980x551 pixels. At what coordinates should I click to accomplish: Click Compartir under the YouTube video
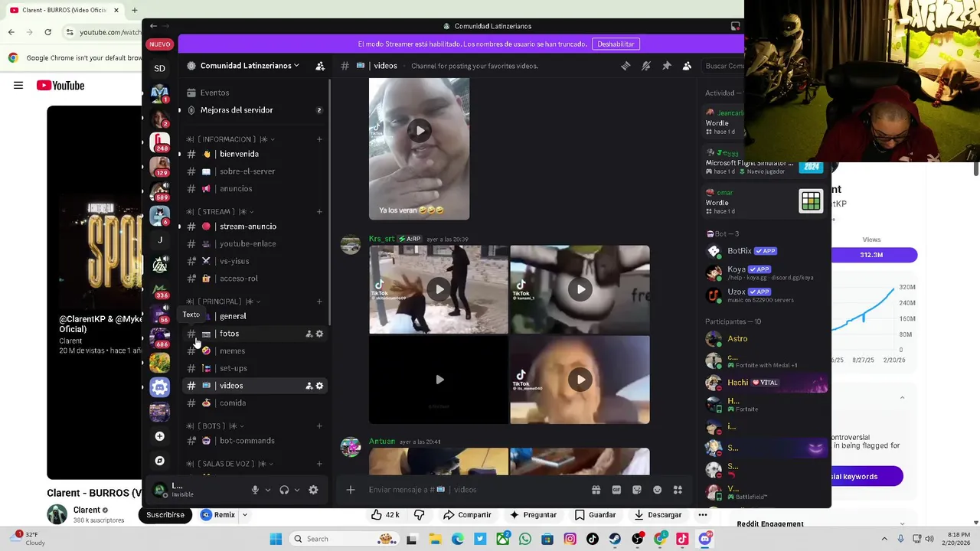(x=467, y=515)
